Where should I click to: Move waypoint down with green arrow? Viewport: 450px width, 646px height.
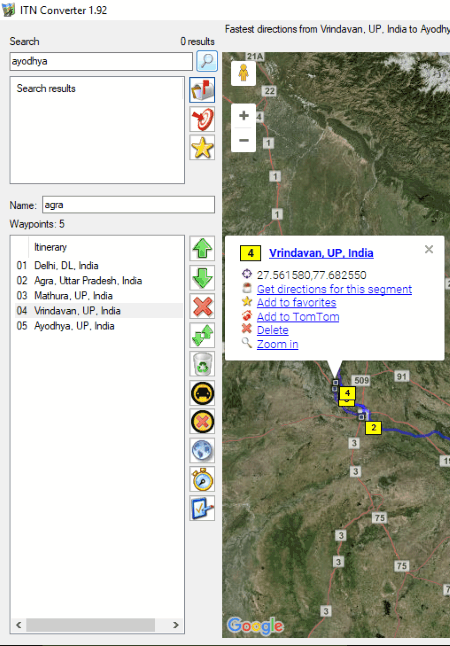[202, 278]
